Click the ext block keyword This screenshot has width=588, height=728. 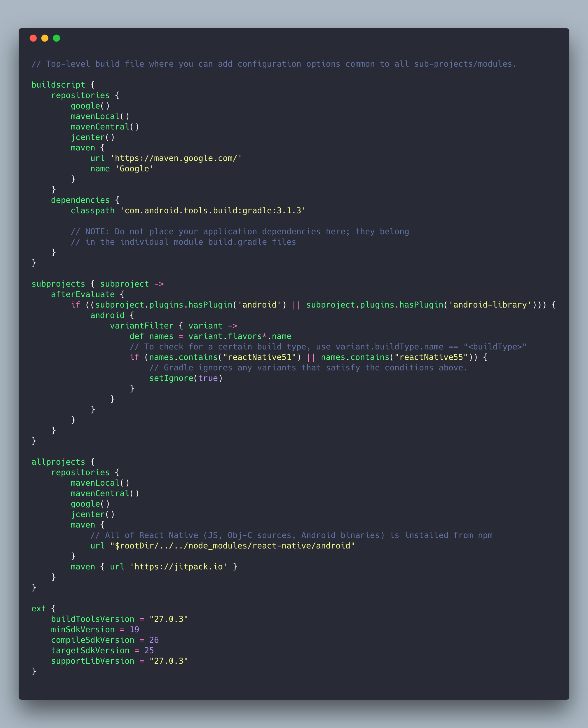[39, 608]
